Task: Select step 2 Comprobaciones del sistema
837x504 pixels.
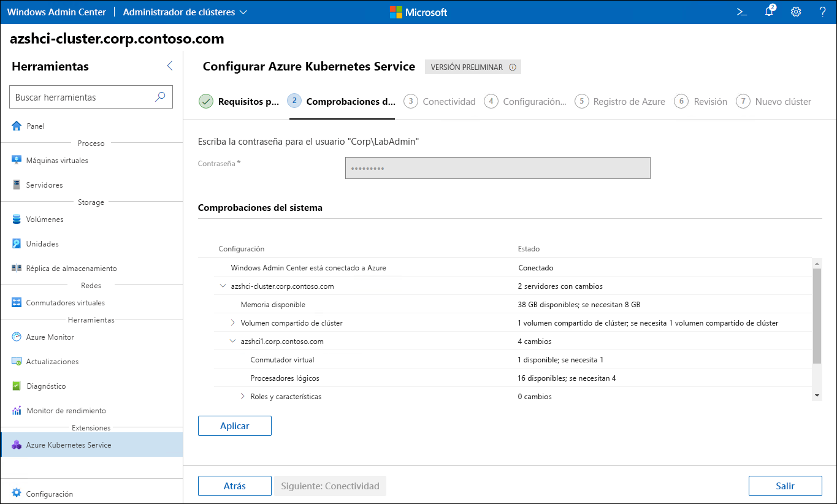Action: click(342, 102)
